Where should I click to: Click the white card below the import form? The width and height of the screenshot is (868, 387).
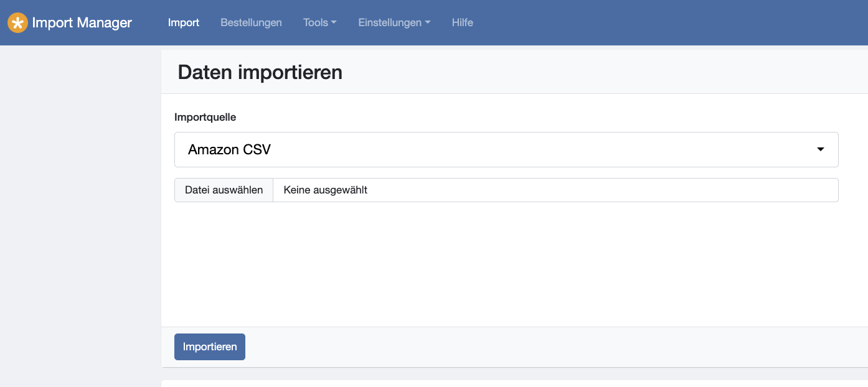pos(514,383)
